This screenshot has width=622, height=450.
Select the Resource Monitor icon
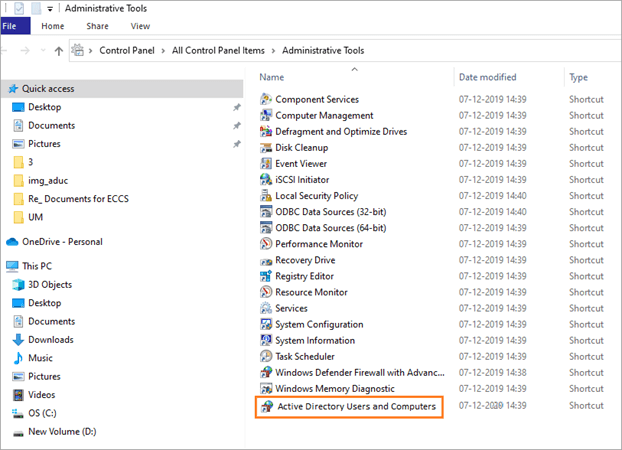266,292
